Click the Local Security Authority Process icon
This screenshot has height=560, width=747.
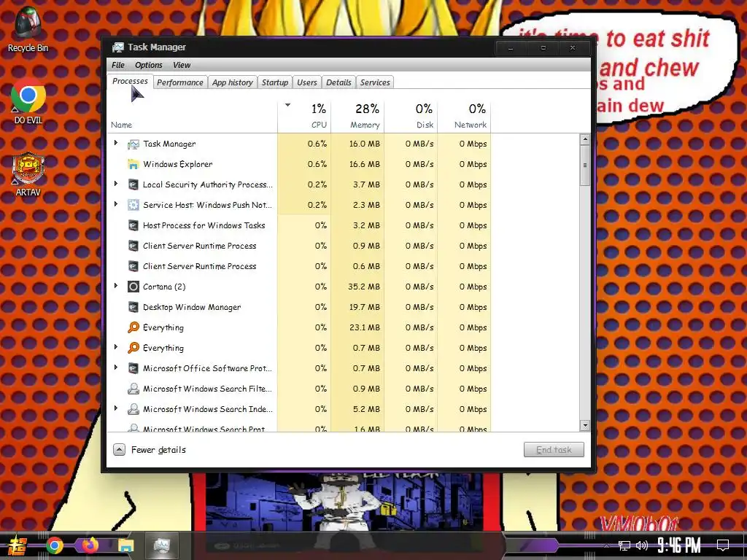point(133,184)
